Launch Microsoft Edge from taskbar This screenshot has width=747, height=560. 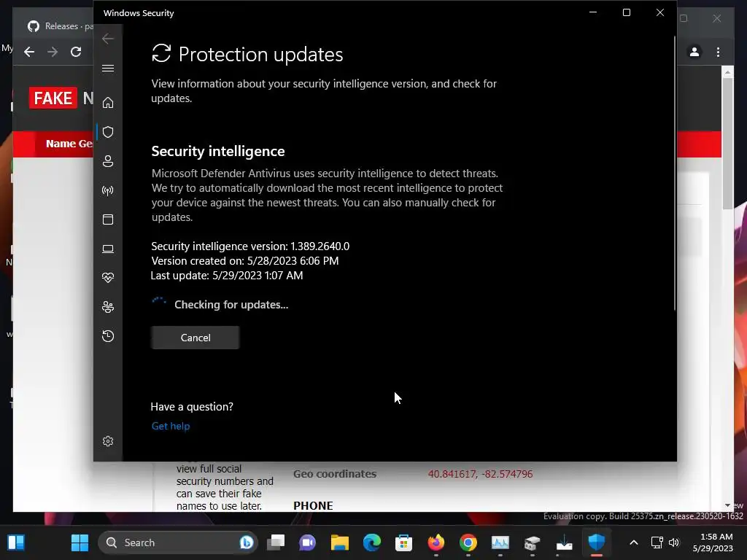point(371,542)
